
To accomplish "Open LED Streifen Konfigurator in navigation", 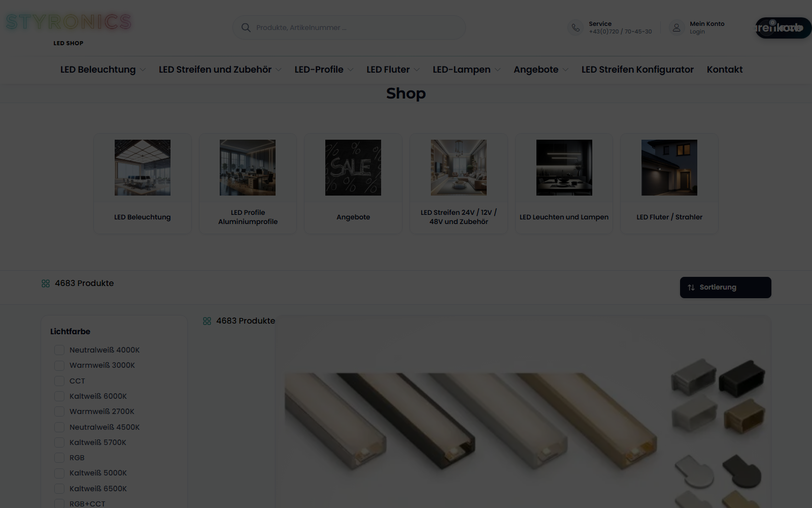I will 637,70.
